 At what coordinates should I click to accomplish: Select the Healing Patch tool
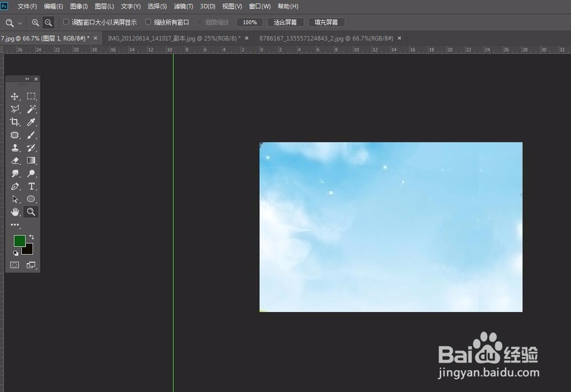pyautogui.click(x=15, y=135)
